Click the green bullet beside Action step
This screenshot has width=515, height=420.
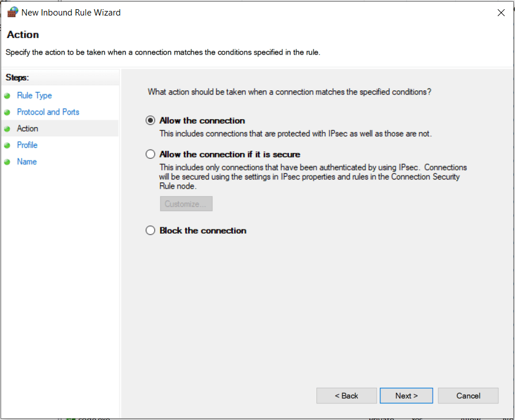click(7, 129)
